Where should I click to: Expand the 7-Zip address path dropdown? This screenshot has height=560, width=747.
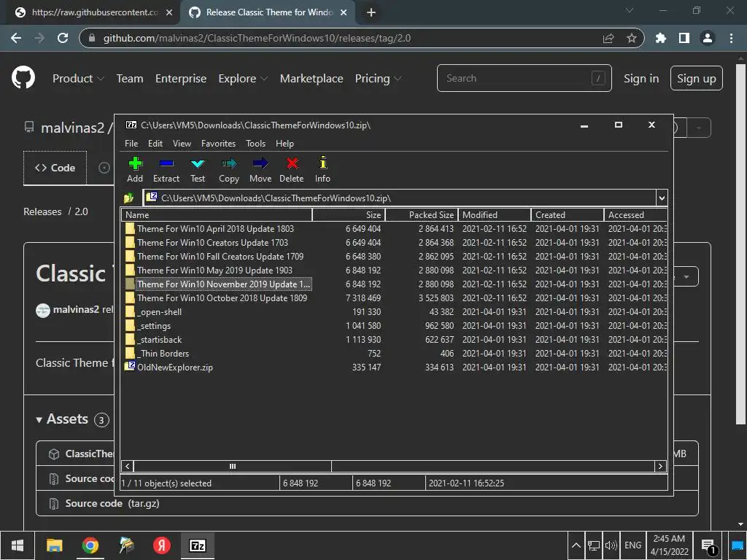(x=661, y=198)
